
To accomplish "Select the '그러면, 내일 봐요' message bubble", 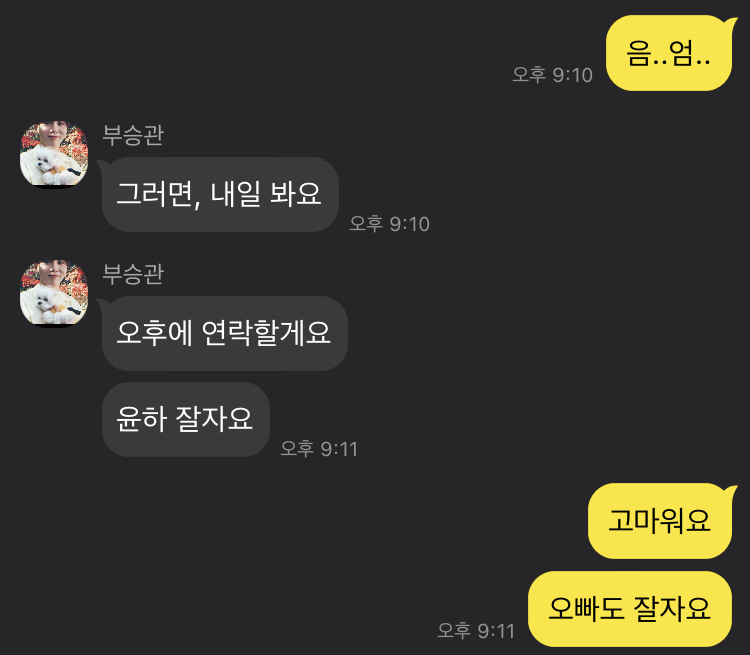I will pos(220,195).
